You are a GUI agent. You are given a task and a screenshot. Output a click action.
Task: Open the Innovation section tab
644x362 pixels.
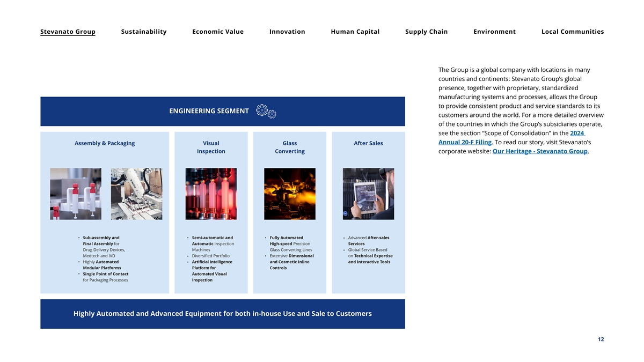click(287, 32)
